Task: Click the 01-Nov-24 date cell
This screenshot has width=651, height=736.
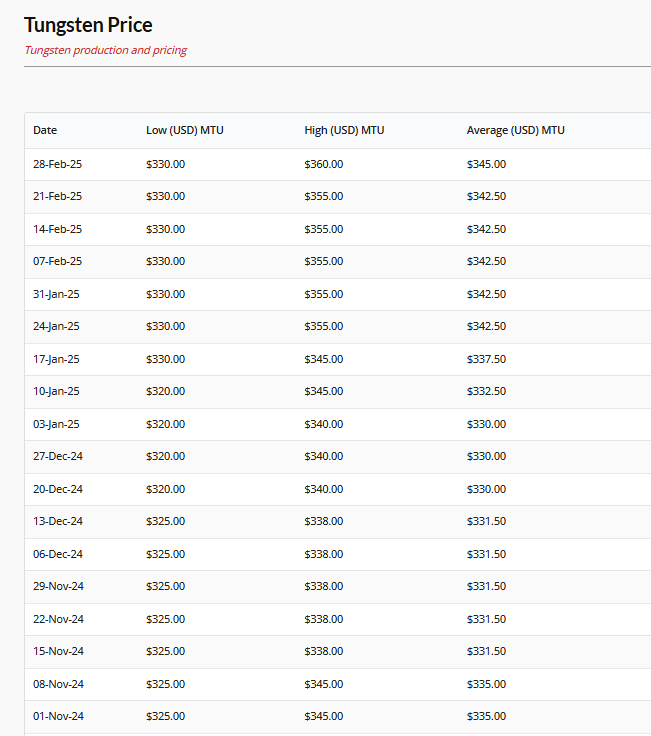Action: (58, 716)
